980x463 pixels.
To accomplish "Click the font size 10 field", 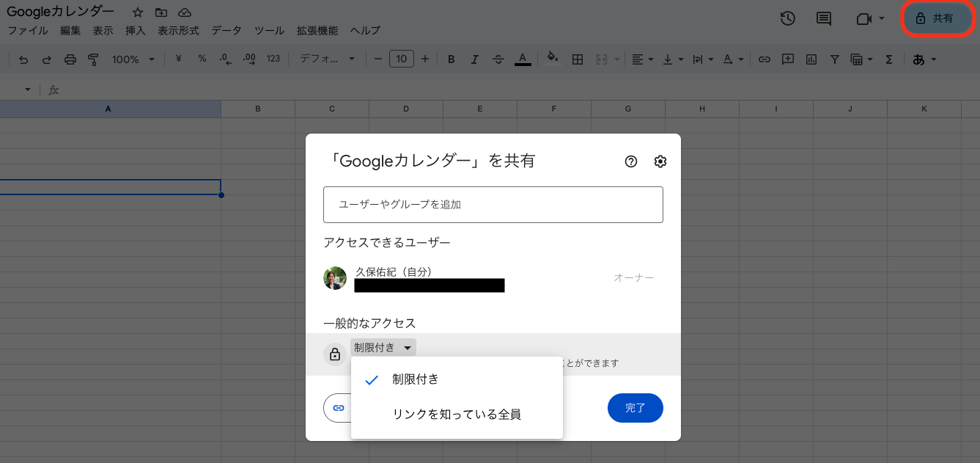I will click(402, 59).
